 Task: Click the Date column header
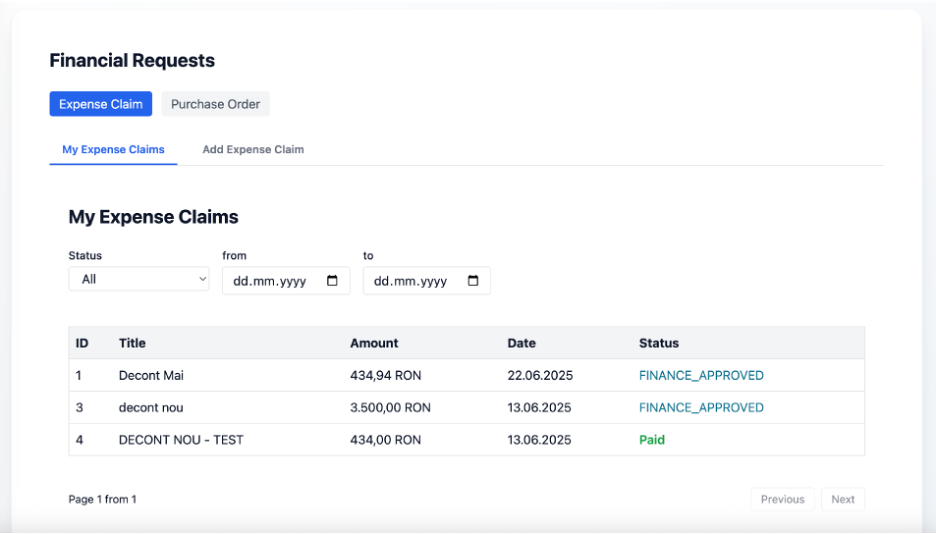521,343
